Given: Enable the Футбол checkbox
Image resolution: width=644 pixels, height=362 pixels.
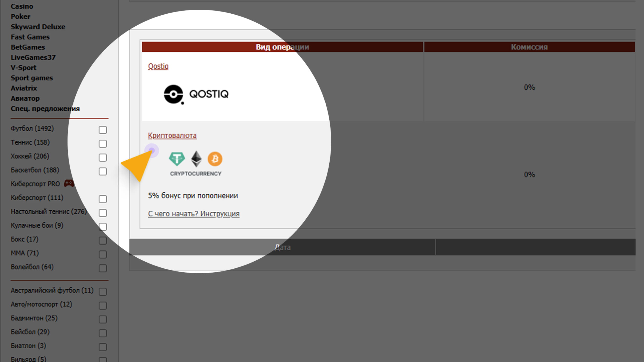Looking at the screenshot, I should click(102, 130).
